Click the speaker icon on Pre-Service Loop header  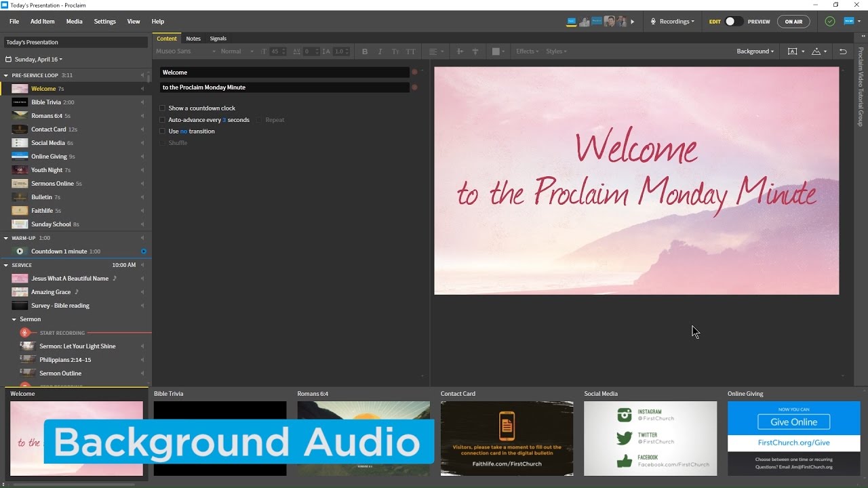142,75
